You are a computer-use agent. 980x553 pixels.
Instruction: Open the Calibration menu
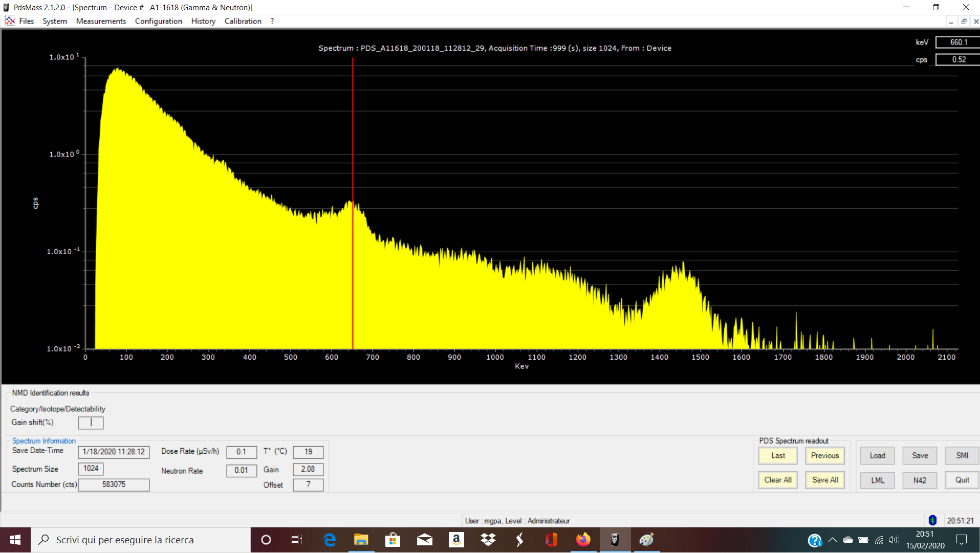coord(243,21)
